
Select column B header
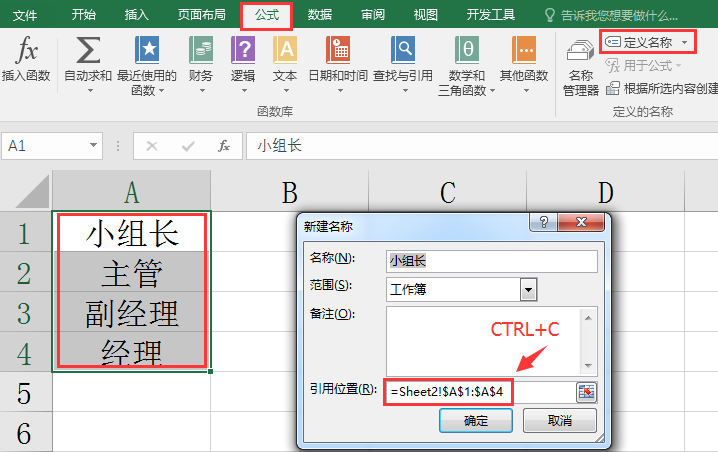tap(289, 191)
